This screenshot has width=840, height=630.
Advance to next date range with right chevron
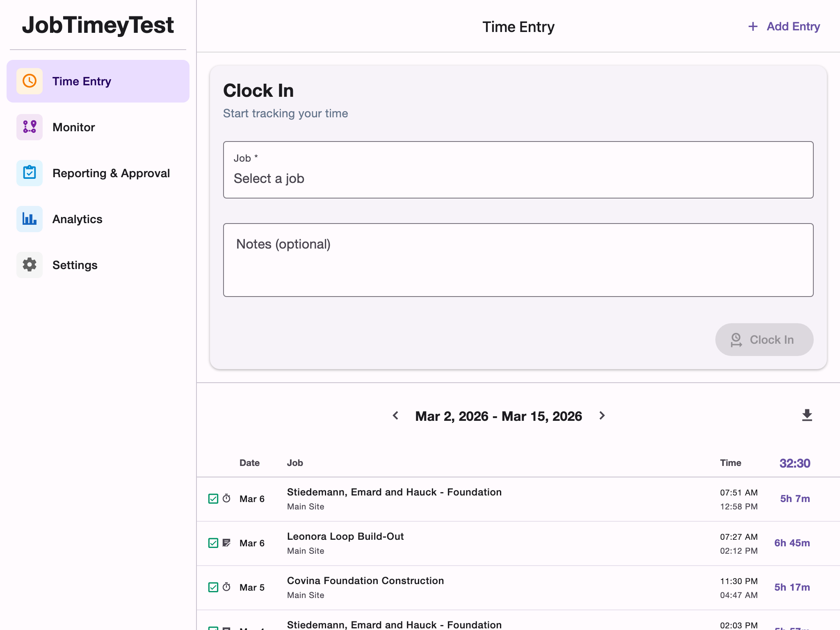(602, 415)
